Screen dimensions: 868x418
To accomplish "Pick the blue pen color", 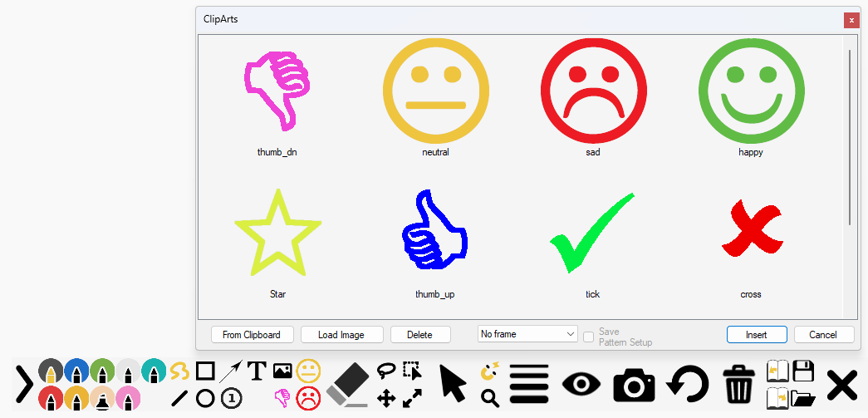I will tap(76, 371).
